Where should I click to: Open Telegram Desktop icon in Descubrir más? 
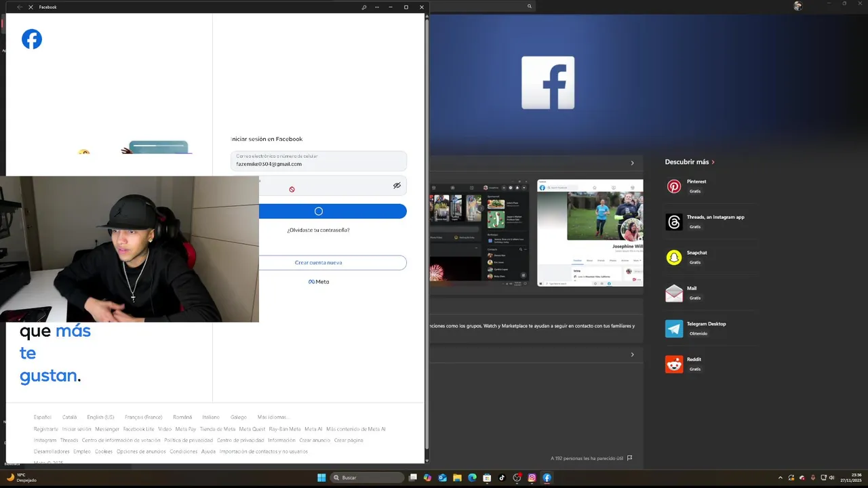[674, 329]
